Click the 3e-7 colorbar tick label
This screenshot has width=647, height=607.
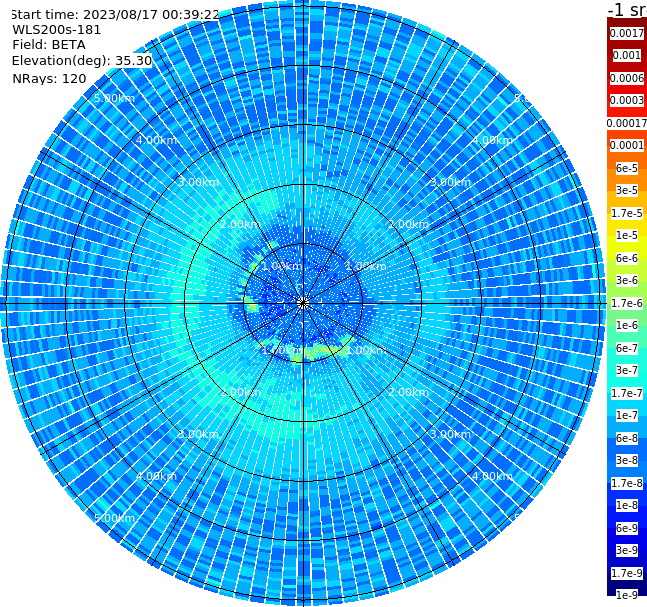pos(627,370)
